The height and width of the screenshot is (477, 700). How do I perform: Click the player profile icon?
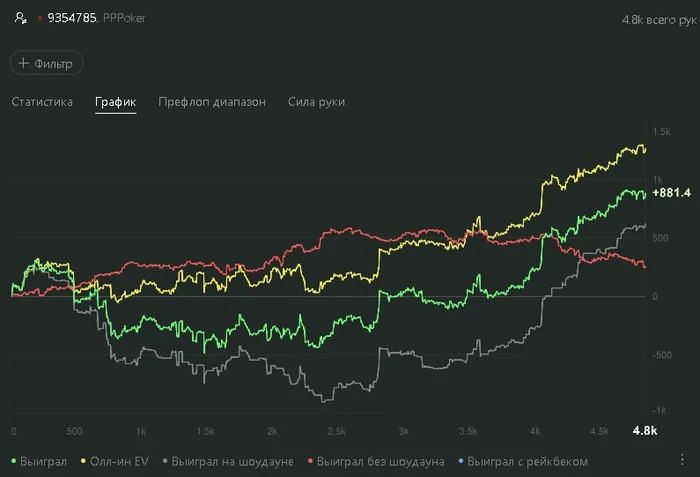(x=20, y=18)
